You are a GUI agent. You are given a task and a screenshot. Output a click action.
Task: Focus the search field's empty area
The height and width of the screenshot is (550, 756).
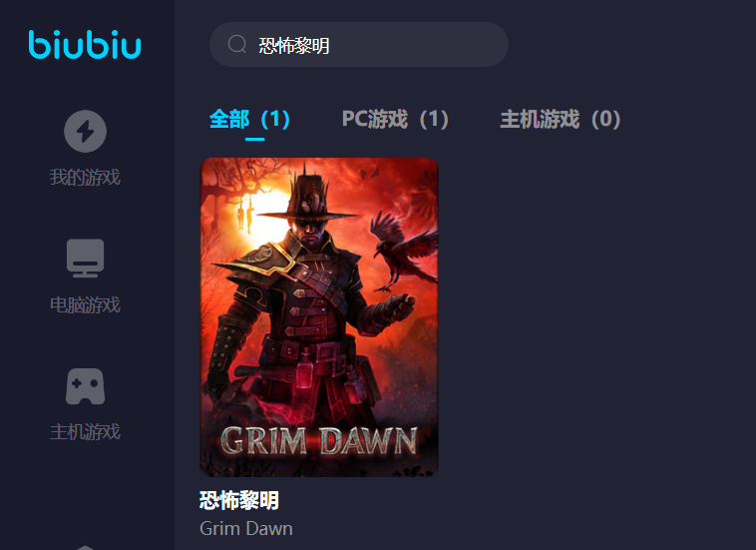(417, 44)
